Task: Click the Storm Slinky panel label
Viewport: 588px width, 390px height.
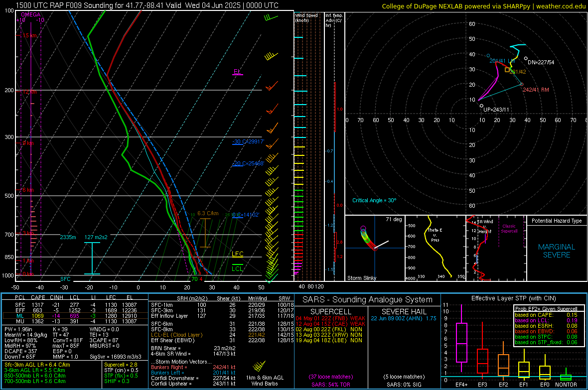Action: [362, 278]
